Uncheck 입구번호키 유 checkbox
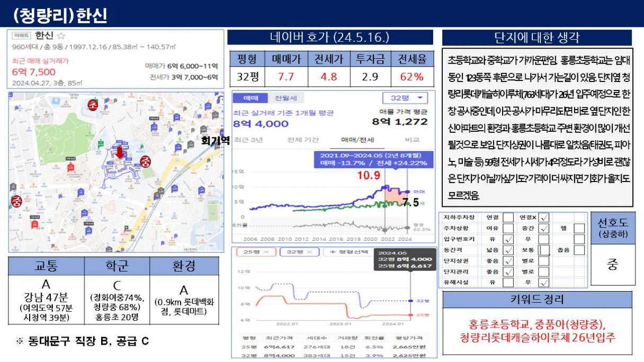Screen dimensions: 644x362 tap(508, 239)
